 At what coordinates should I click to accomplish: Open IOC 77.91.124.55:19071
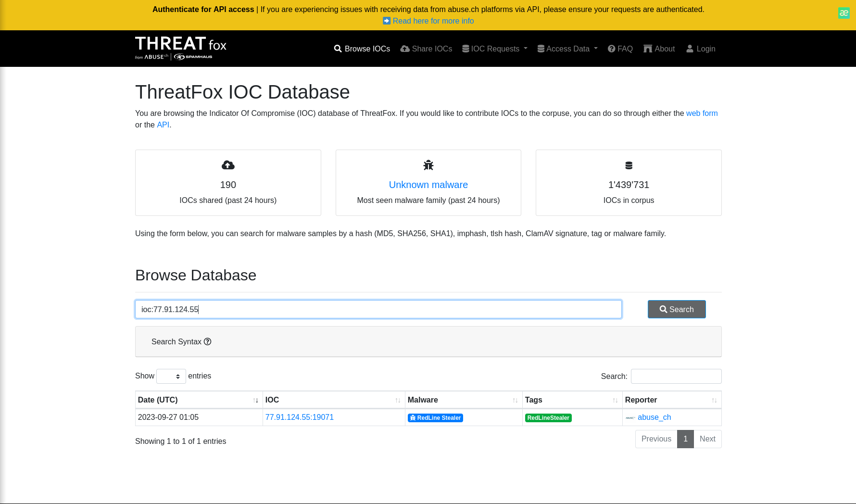[x=300, y=417]
